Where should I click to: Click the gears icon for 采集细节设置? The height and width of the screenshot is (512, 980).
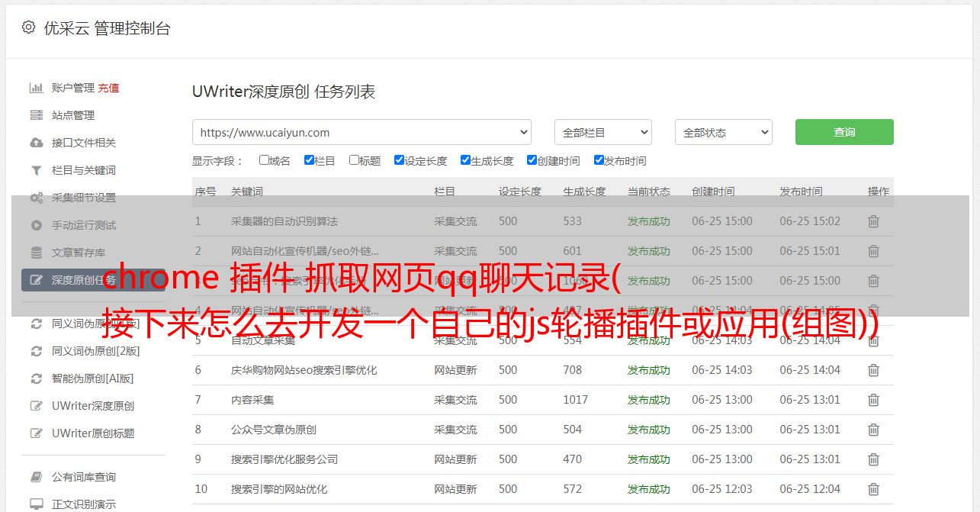[36, 198]
